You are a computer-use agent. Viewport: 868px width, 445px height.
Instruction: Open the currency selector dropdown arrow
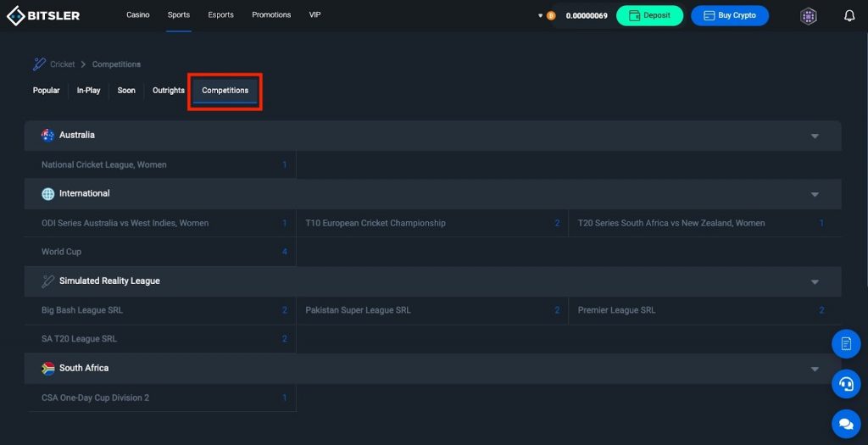point(541,15)
